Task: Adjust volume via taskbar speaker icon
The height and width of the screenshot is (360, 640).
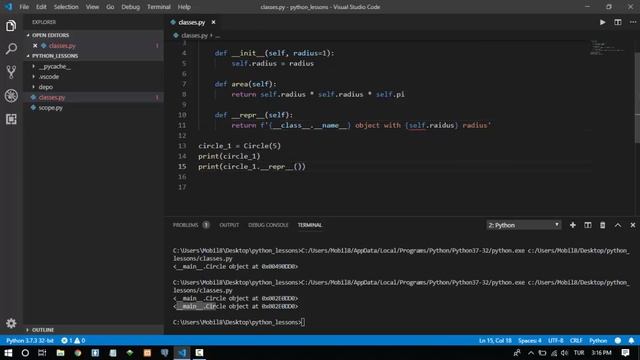Action: (x=564, y=353)
